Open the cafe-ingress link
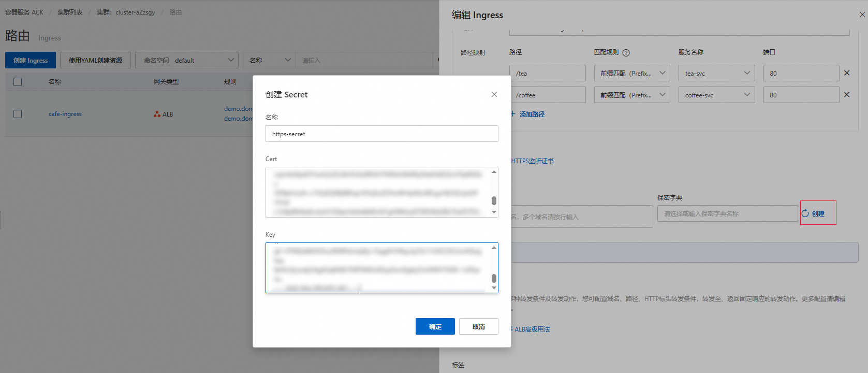The image size is (868, 373). (x=65, y=114)
